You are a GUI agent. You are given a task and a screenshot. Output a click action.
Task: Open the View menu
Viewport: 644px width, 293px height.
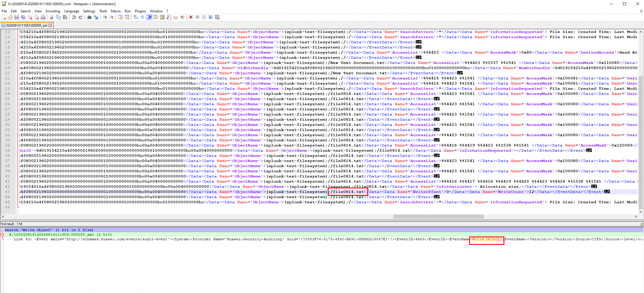pyautogui.click(x=38, y=11)
